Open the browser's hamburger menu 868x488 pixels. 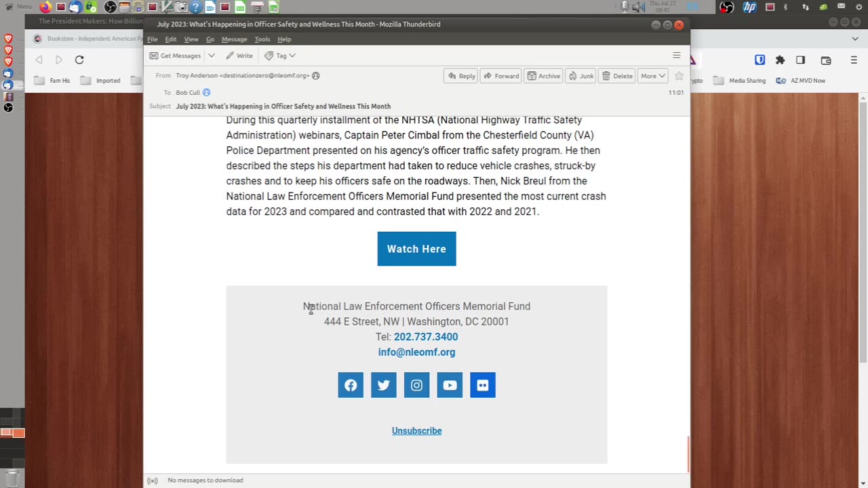click(854, 60)
